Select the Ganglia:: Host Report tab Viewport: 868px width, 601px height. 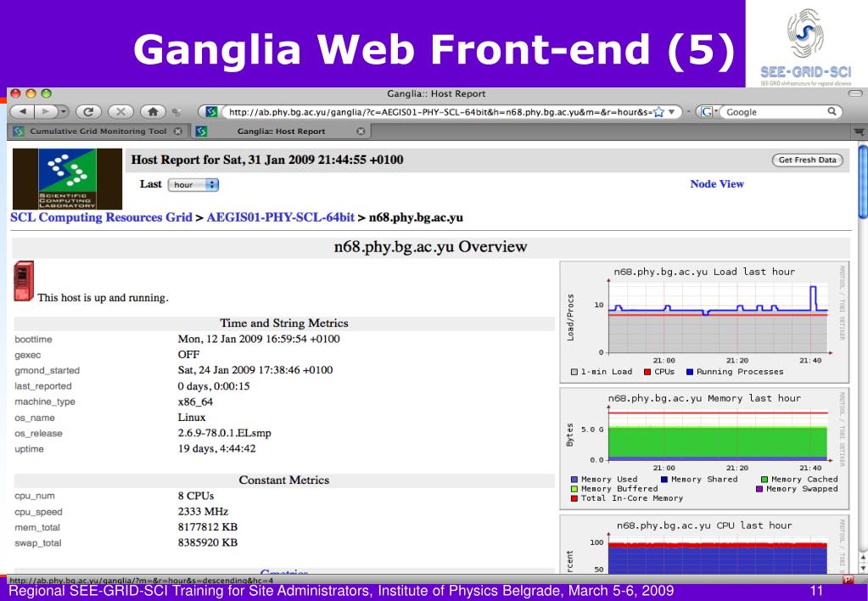(281, 132)
